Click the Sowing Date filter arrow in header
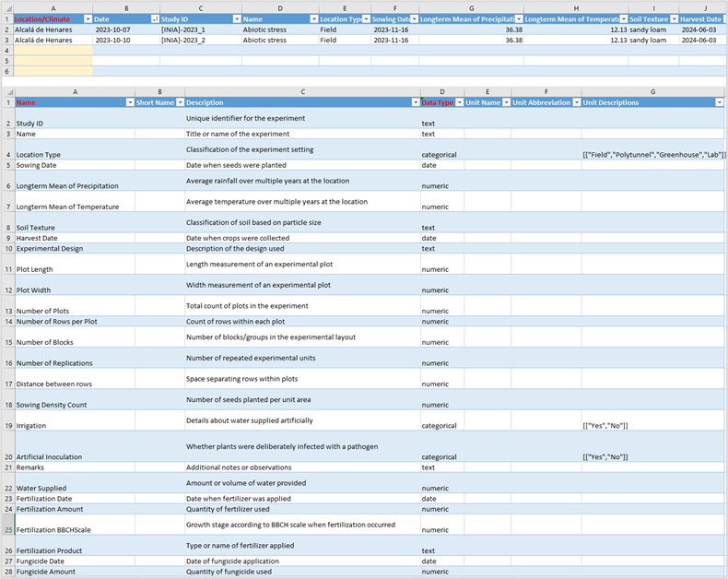The width and height of the screenshot is (728, 579). 414,19
